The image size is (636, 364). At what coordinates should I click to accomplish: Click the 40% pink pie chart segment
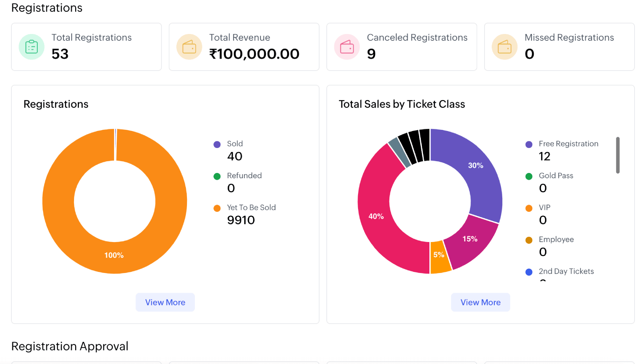376,216
